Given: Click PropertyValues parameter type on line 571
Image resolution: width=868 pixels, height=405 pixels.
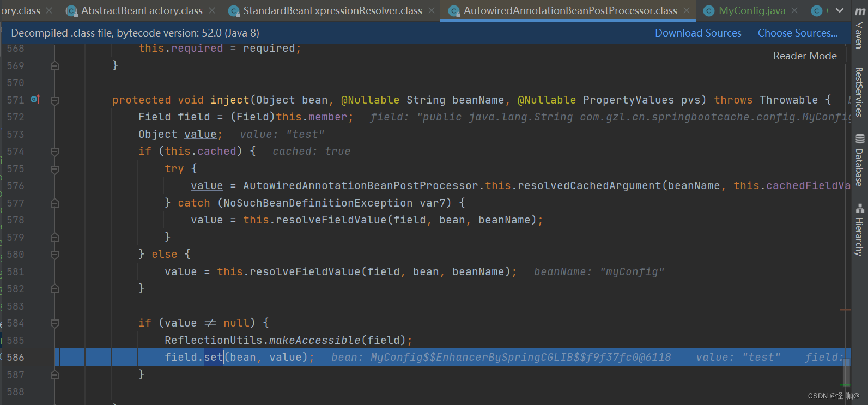Looking at the screenshot, I should [x=628, y=100].
